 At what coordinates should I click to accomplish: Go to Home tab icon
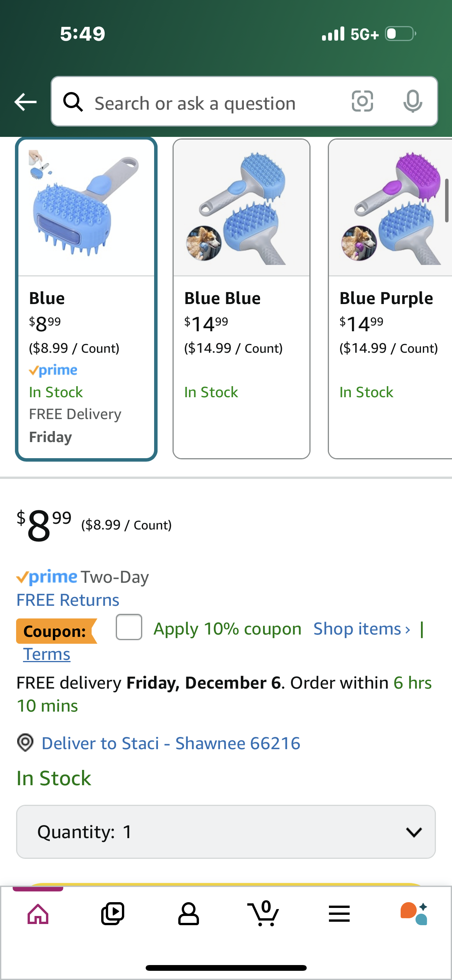38,914
